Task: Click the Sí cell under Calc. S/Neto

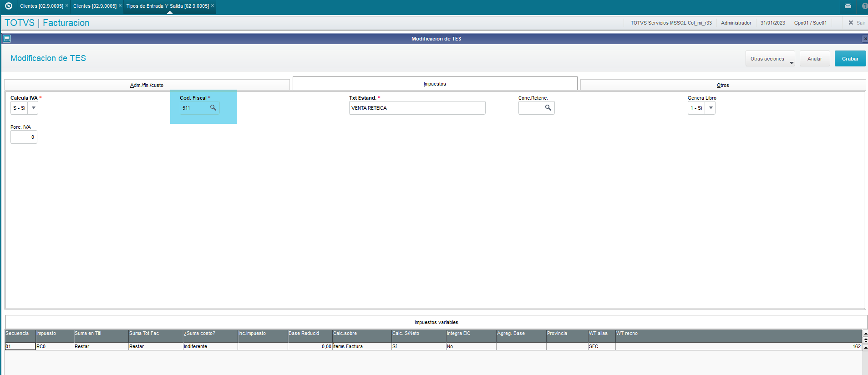Action: [x=419, y=346]
